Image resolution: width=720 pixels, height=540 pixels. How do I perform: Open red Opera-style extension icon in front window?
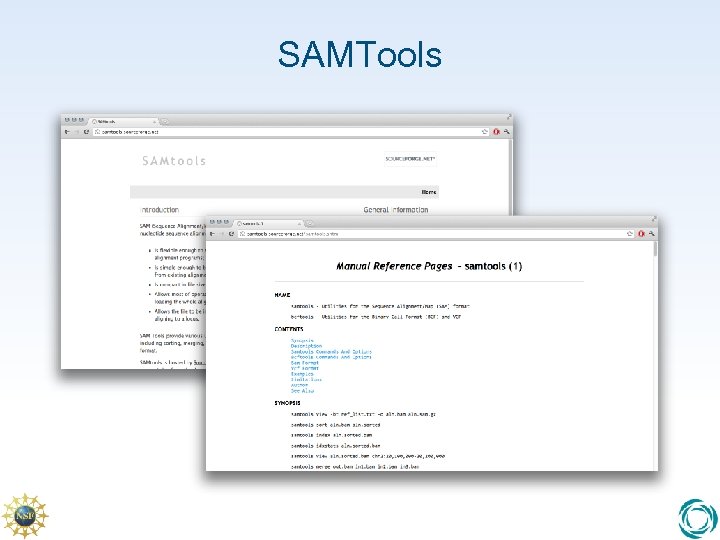[x=641, y=234]
